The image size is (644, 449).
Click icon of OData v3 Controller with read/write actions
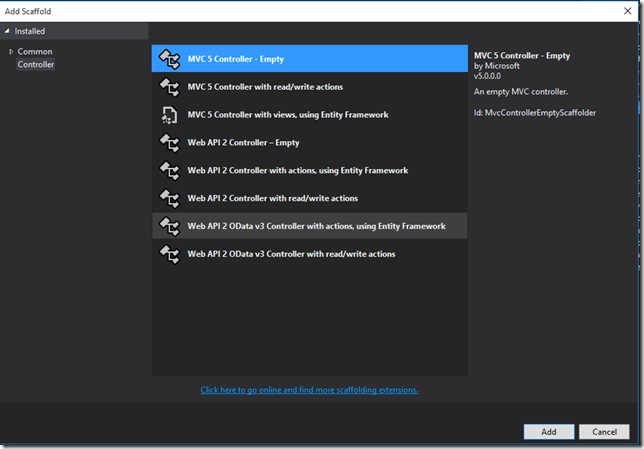coord(170,254)
